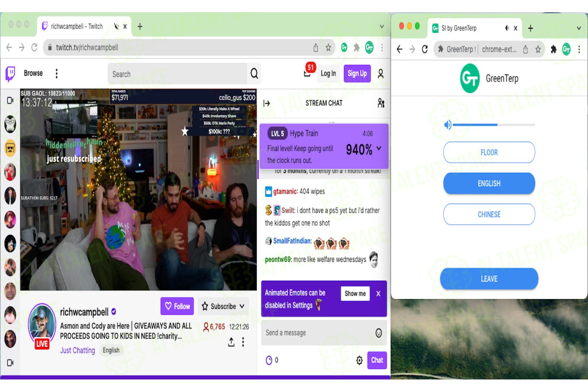Open Chrome menu dots in Twitch window

382,48
